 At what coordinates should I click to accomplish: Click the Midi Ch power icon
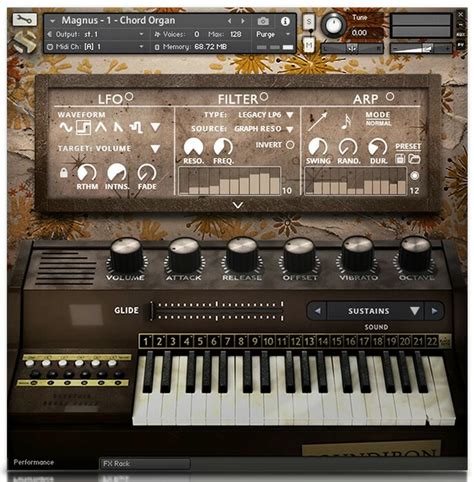50,47
